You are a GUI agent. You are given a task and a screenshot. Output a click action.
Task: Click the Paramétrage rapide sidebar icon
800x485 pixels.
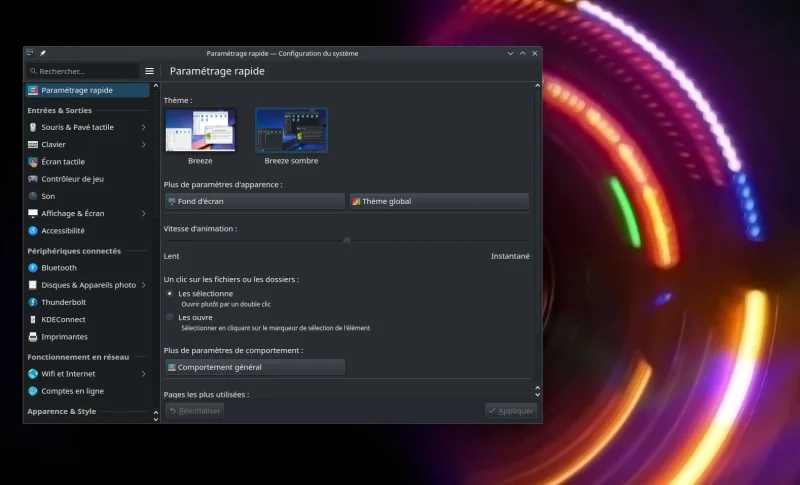pyautogui.click(x=33, y=90)
